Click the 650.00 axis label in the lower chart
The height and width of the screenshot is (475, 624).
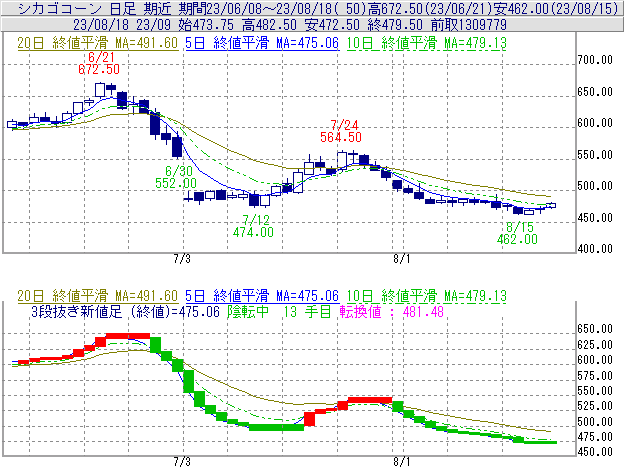(595, 329)
